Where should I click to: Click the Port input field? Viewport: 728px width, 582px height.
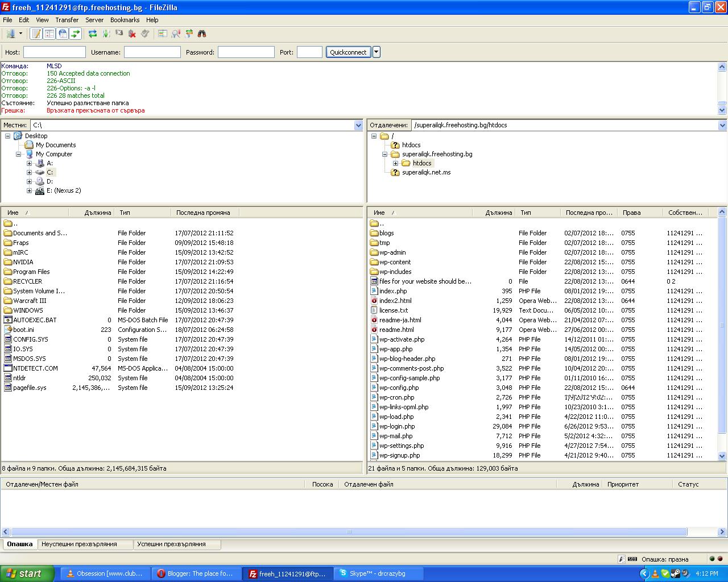point(310,52)
